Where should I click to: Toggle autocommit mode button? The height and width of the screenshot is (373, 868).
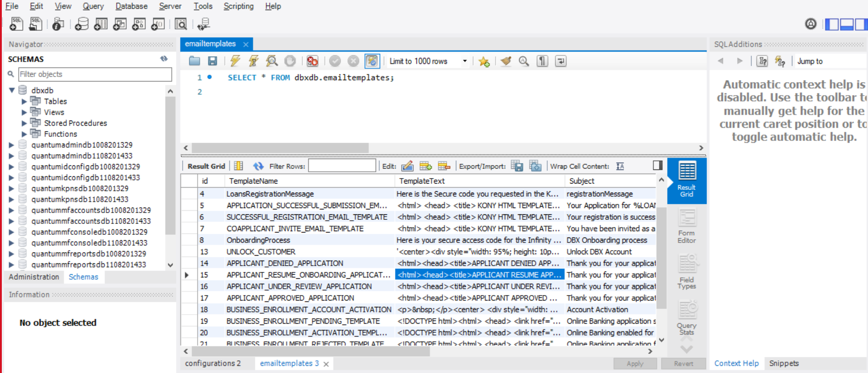point(372,61)
